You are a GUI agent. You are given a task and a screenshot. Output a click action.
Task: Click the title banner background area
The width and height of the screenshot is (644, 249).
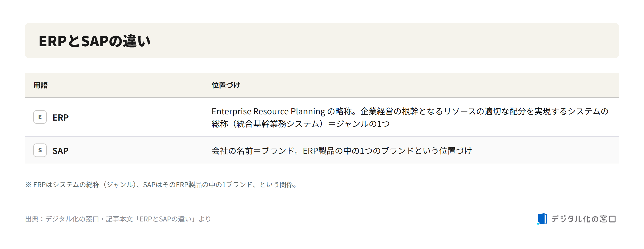322,41
